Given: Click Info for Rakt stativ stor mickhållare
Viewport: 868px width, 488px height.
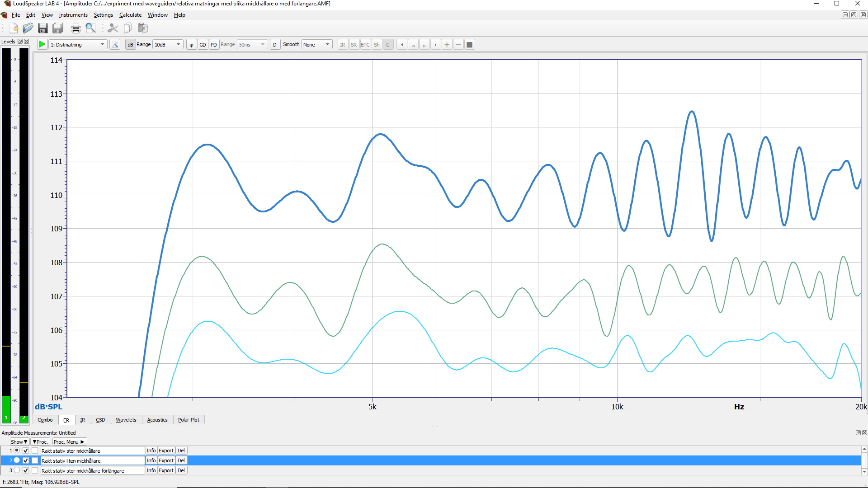Looking at the screenshot, I should [x=151, y=450].
